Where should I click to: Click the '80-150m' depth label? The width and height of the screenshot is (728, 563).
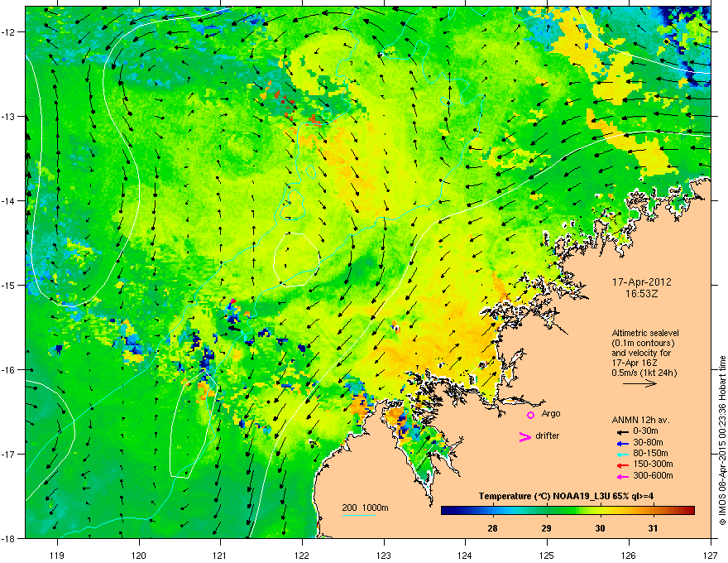click(650, 453)
